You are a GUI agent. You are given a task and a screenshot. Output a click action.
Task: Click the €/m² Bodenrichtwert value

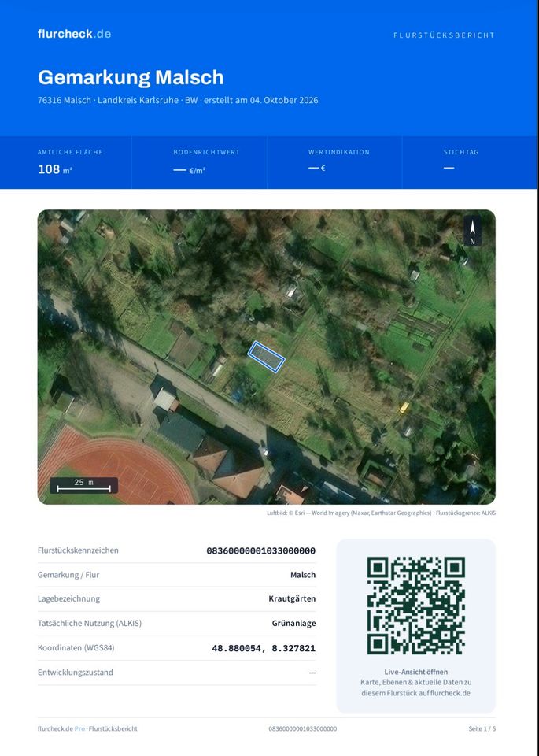[190, 170]
